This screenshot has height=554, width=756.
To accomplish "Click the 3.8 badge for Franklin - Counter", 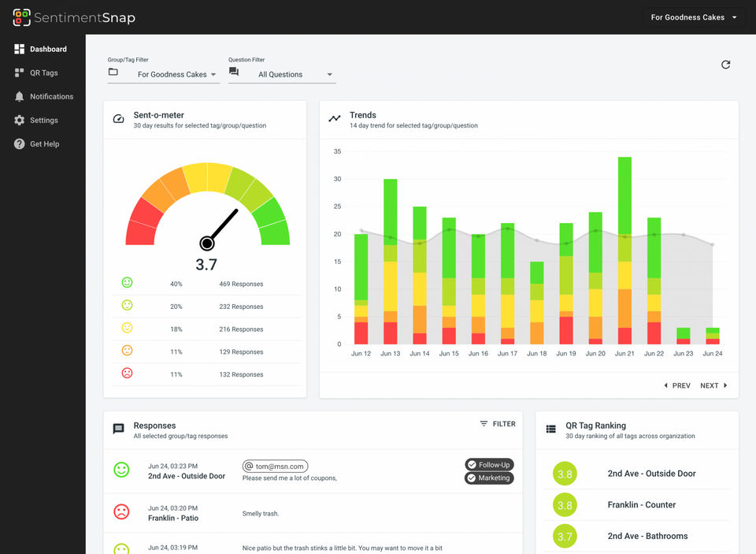I will point(565,505).
